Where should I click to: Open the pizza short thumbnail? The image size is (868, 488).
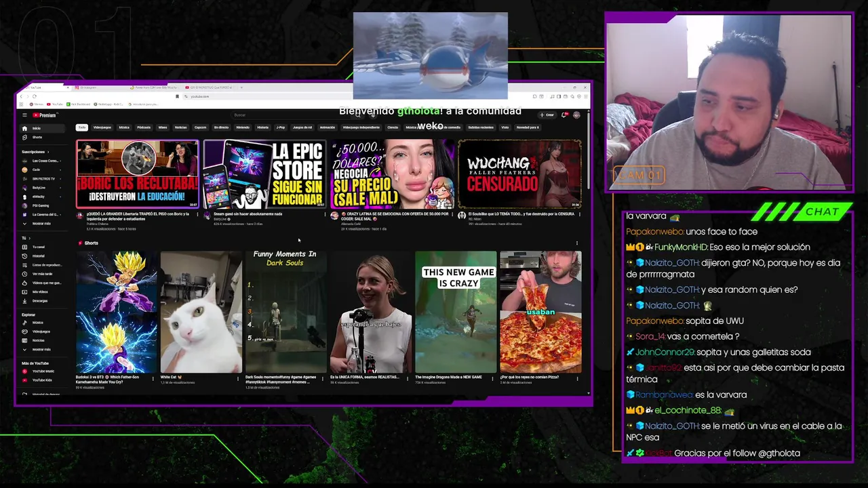tap(540, 312)
